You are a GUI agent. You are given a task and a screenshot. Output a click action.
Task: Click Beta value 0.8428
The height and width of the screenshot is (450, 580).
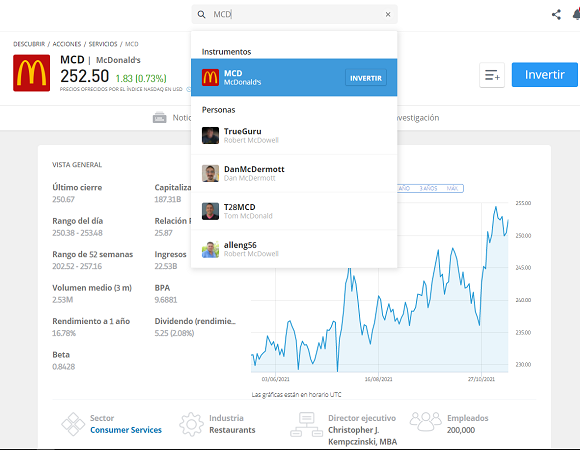tap(64, 367)
